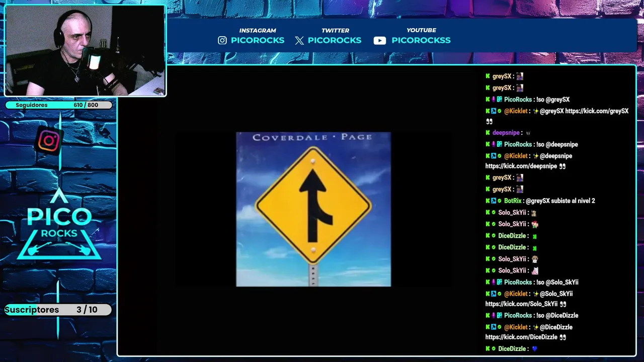Click the Suscriptores 3 / 10 progress bar
The image size is (644, 362).
tap(58, 310)
